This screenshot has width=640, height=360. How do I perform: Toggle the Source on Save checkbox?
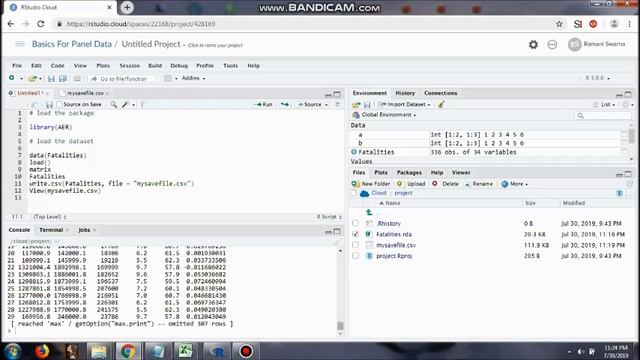[60, 104]
